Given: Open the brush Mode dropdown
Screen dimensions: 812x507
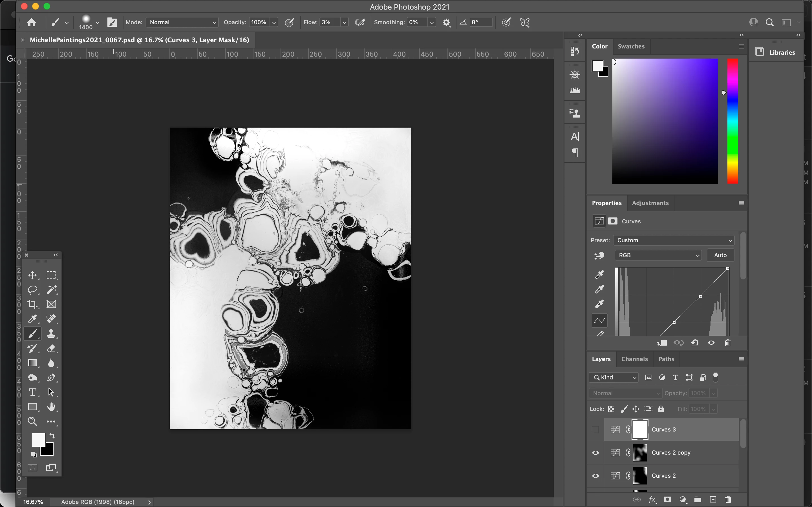Looking at the screenshot, I should [x=182, y=23].
